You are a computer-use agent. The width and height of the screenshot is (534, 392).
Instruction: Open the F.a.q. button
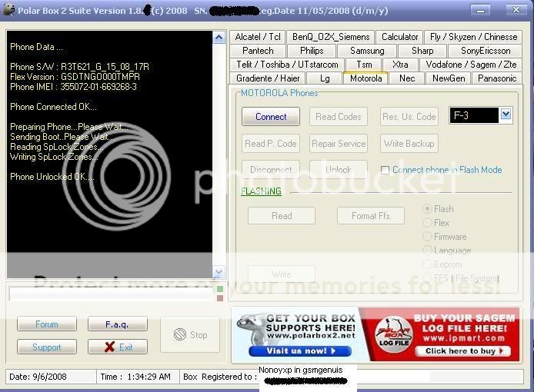[118, 324]
